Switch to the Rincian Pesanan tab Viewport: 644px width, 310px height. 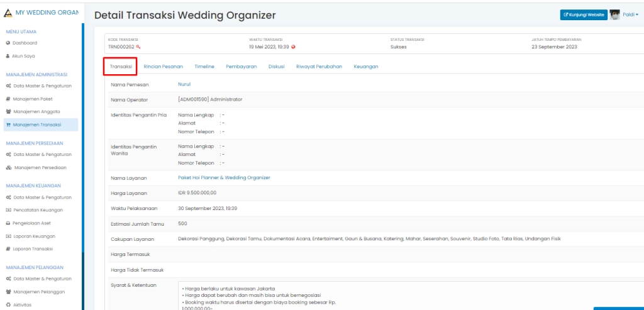[x=163, y=66]
